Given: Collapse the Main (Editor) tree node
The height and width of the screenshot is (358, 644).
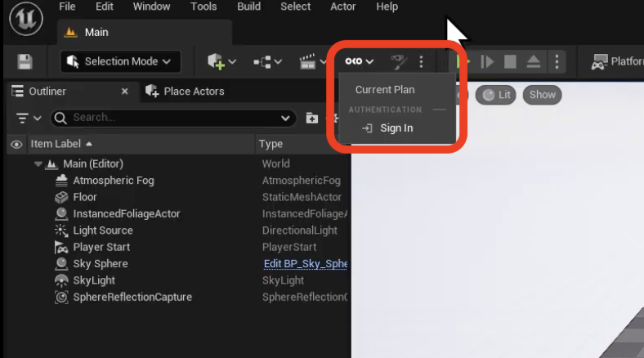Looking at the screenshot, I should [38, 164].
